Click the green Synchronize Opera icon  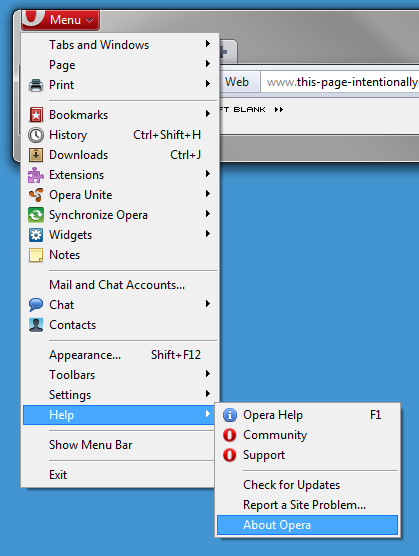tap(36, 215)
